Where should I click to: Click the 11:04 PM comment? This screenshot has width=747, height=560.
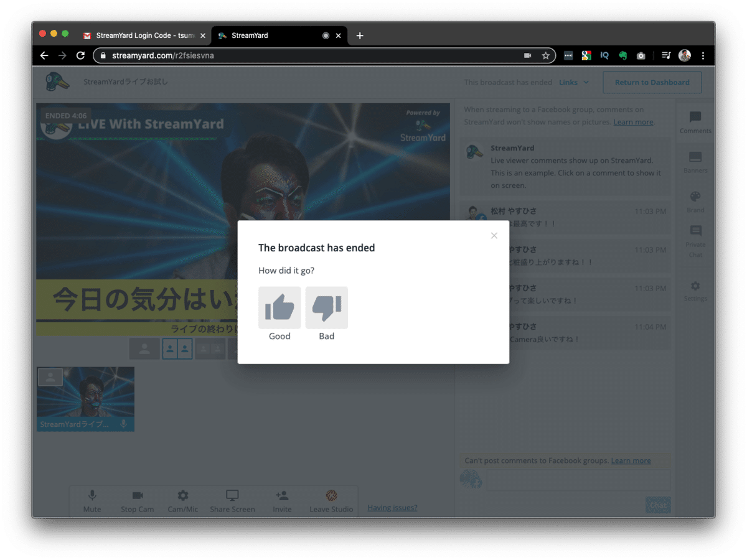pos(566,333)
